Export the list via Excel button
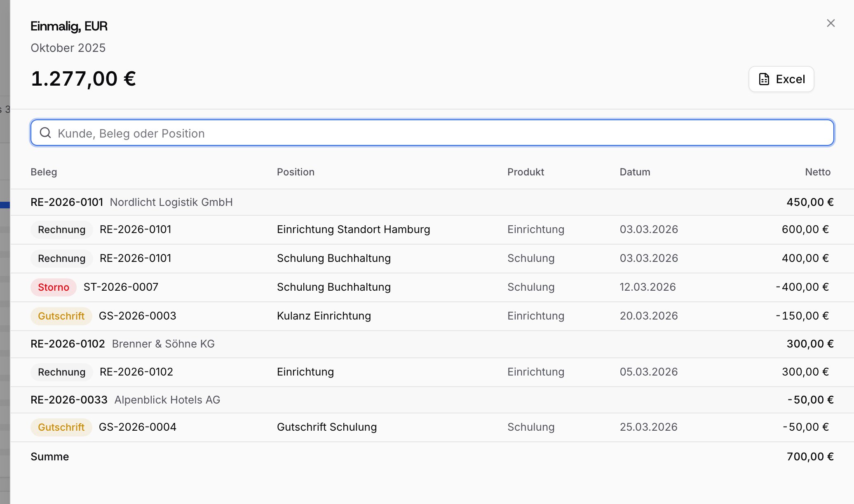 (781, 79)
